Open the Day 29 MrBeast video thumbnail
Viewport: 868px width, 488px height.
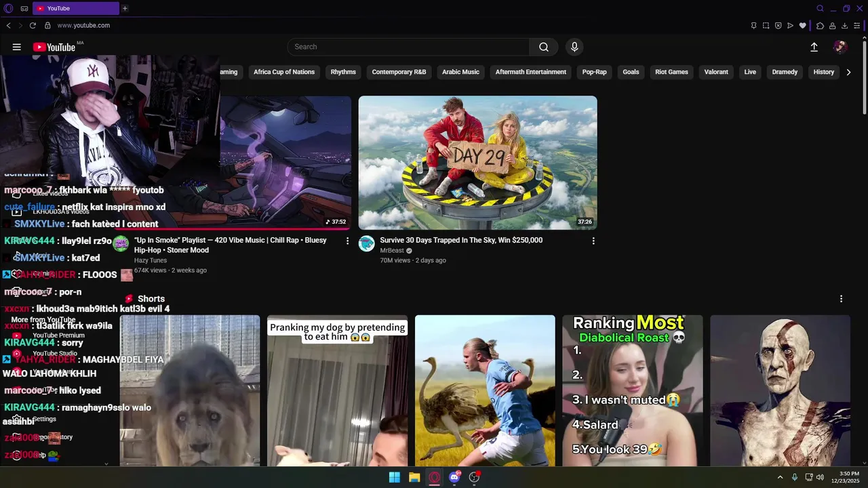coord(477,163)
